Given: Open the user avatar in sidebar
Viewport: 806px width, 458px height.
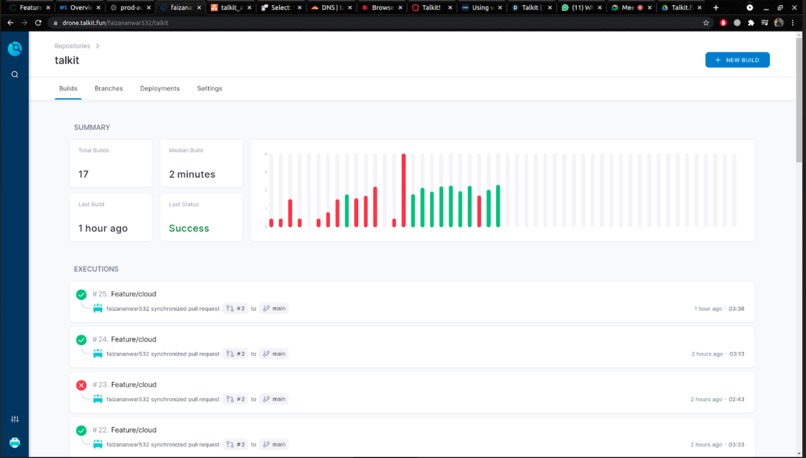Looking at the screenshot, I should pyautogui.click(x=15, y=443).
